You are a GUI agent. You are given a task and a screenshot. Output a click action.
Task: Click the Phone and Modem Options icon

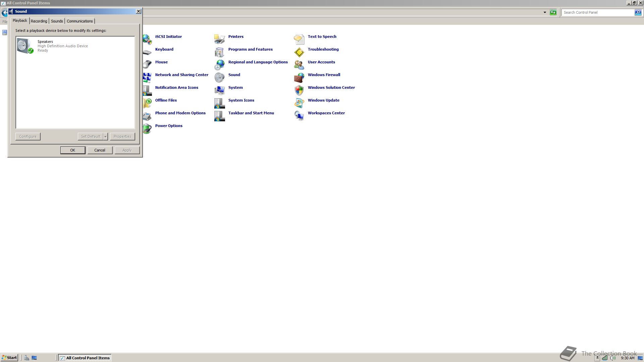click(147, 116)
